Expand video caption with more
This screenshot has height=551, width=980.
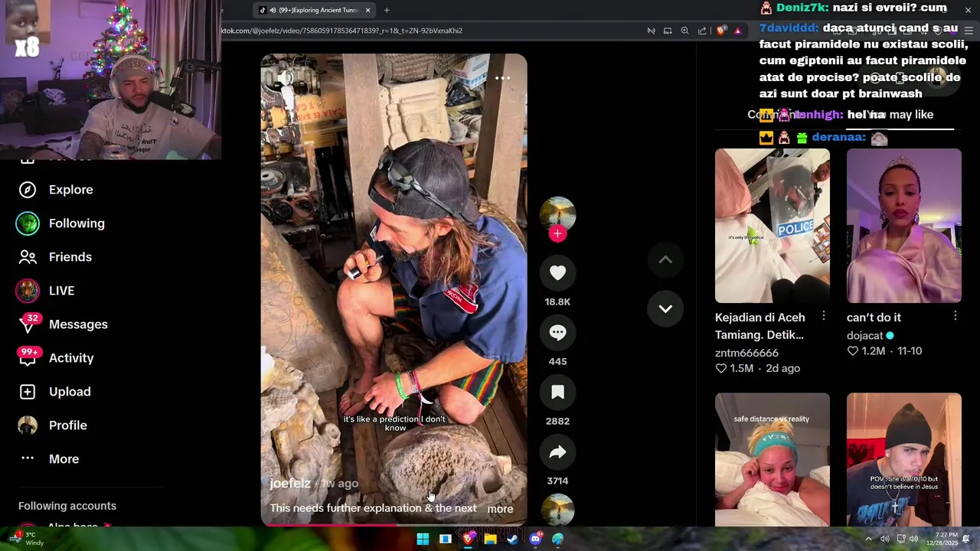(x=500, y=509)
